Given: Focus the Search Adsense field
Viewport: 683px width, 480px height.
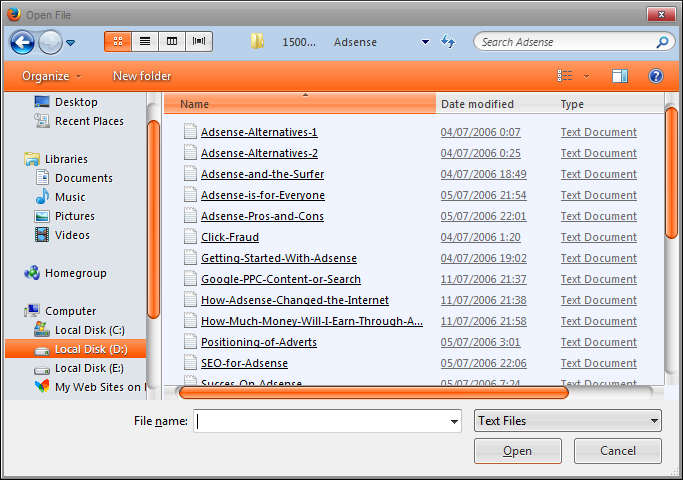Looking at the screenshot, I should point(565,42).
